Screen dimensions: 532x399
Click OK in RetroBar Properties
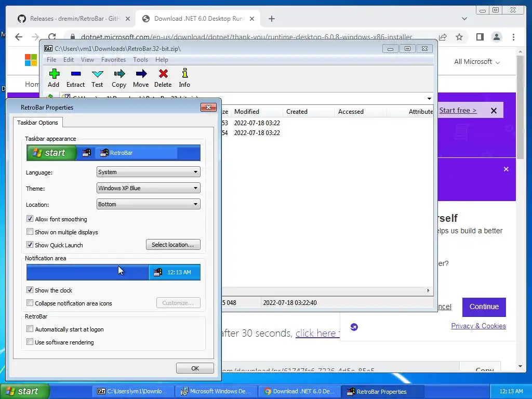[x=195, y=368]
